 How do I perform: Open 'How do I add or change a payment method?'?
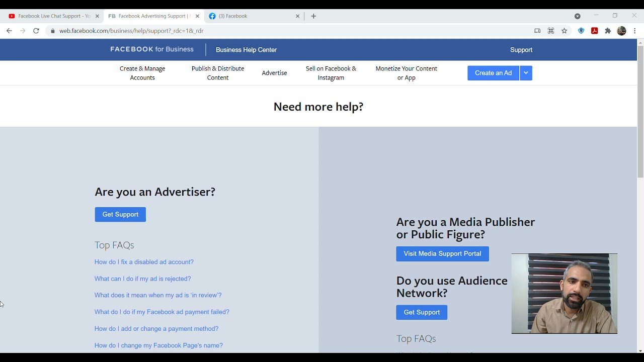156,329
